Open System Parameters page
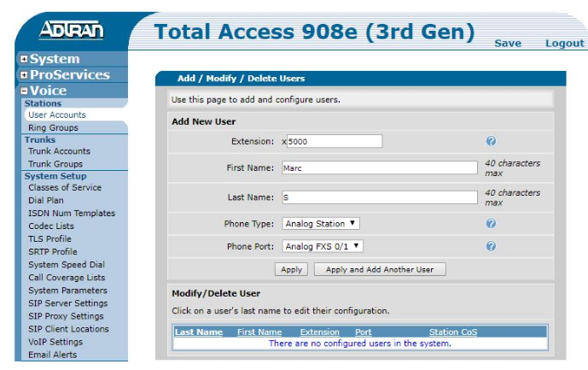 68,291
